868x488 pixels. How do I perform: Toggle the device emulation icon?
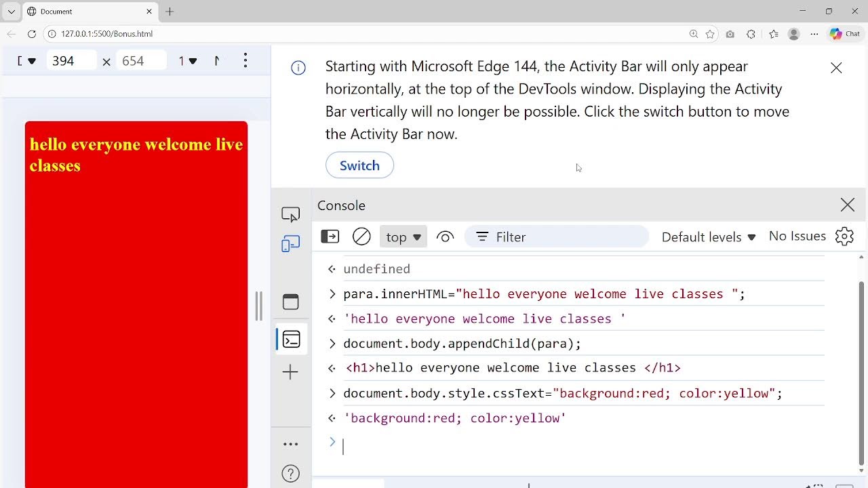(290, 244)
